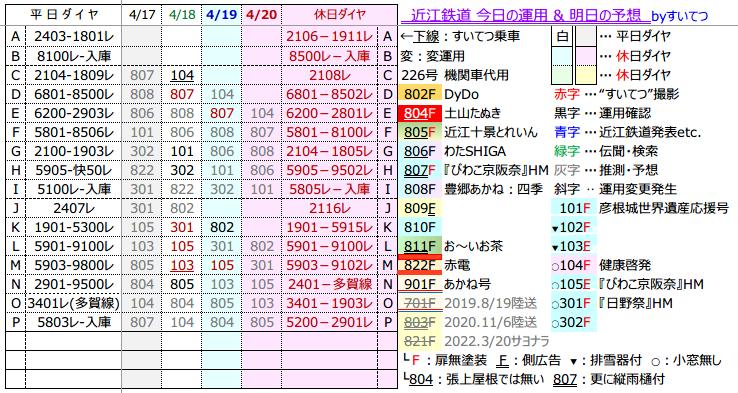
Task: Click holiday cell 5905－9502レ in row H
Action: (329, 170)
